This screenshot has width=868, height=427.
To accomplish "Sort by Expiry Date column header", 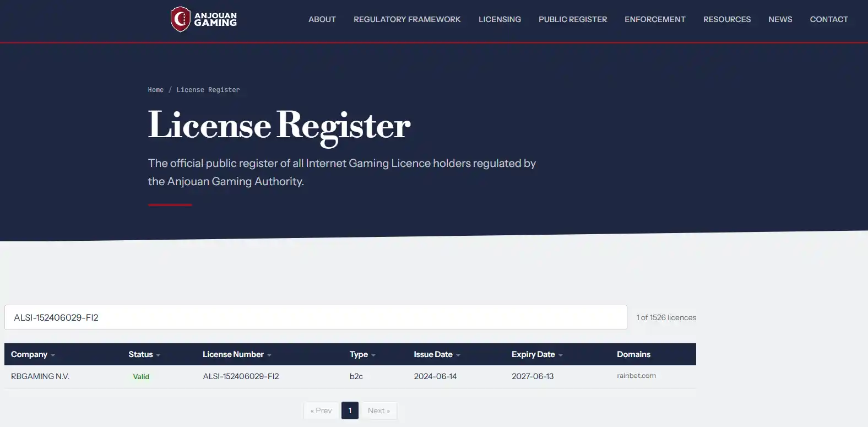I will [x=537, y=354].
